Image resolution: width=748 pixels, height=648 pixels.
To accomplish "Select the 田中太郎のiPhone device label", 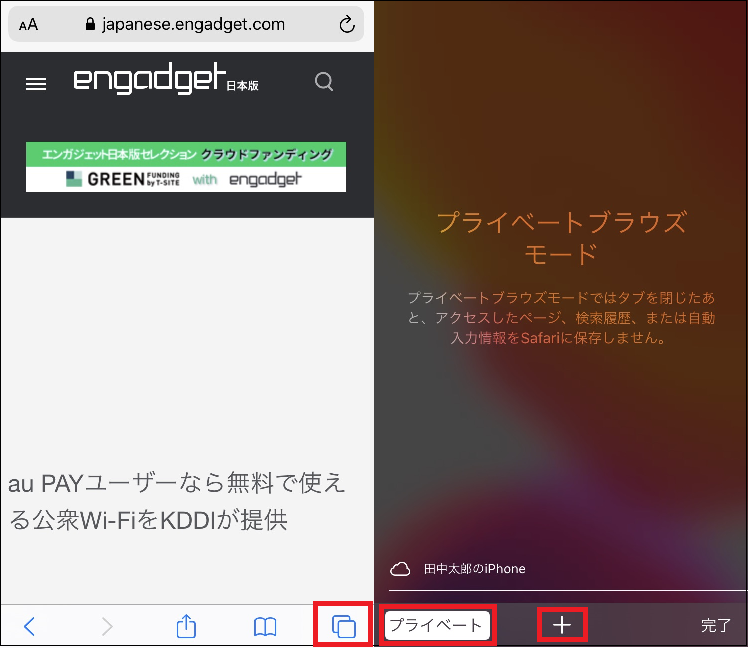I will pos(474,569).
